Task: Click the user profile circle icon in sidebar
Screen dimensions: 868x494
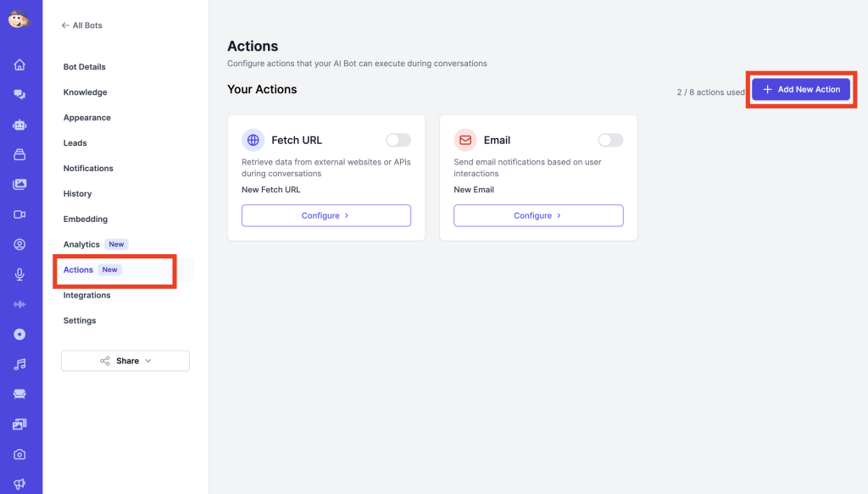Action: click(x=19, y=245)
